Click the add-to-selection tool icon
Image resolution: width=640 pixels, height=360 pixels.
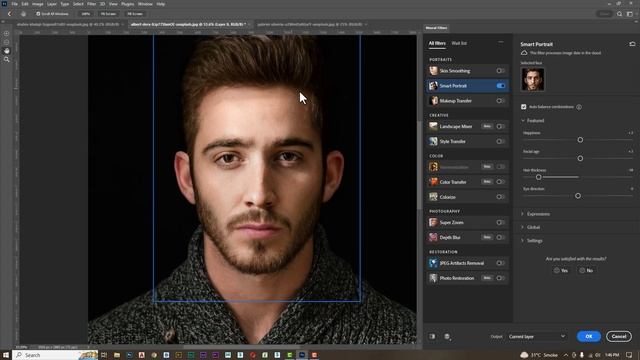[7, 33]
